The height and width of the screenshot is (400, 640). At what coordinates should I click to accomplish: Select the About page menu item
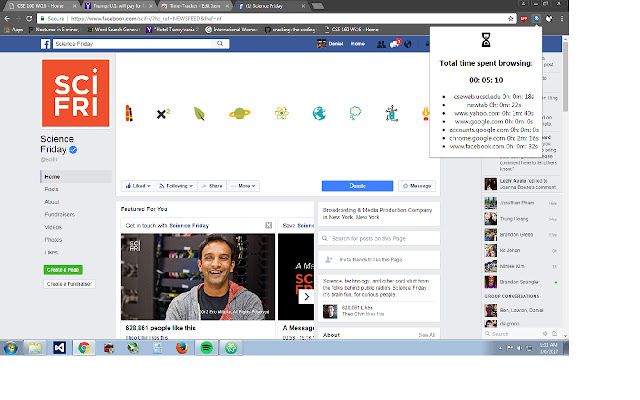52,202
